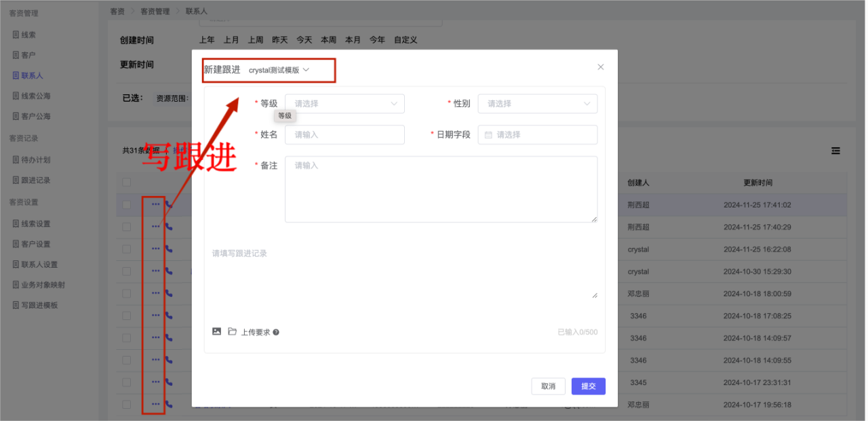The image size is (868, 421).
Task: Open more actions for the 23:31:31 row
Action: coord(156,382)
